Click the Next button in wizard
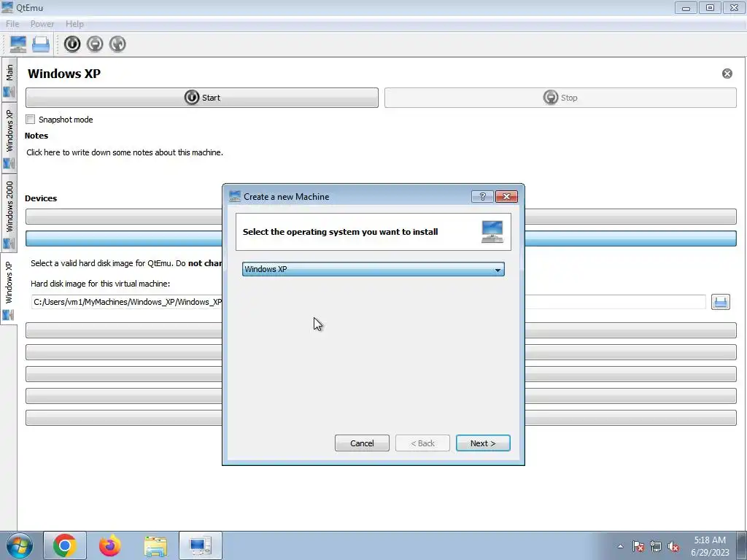The height and width of the screenshot is (560, 747). (x=483, y=443)
